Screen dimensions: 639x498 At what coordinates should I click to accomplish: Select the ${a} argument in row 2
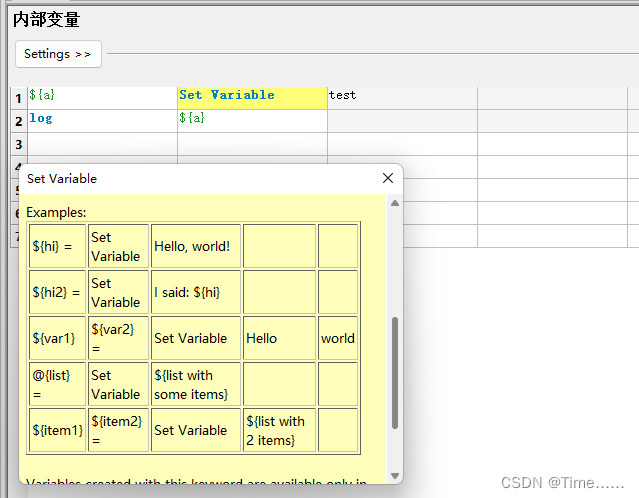[252, 121]
